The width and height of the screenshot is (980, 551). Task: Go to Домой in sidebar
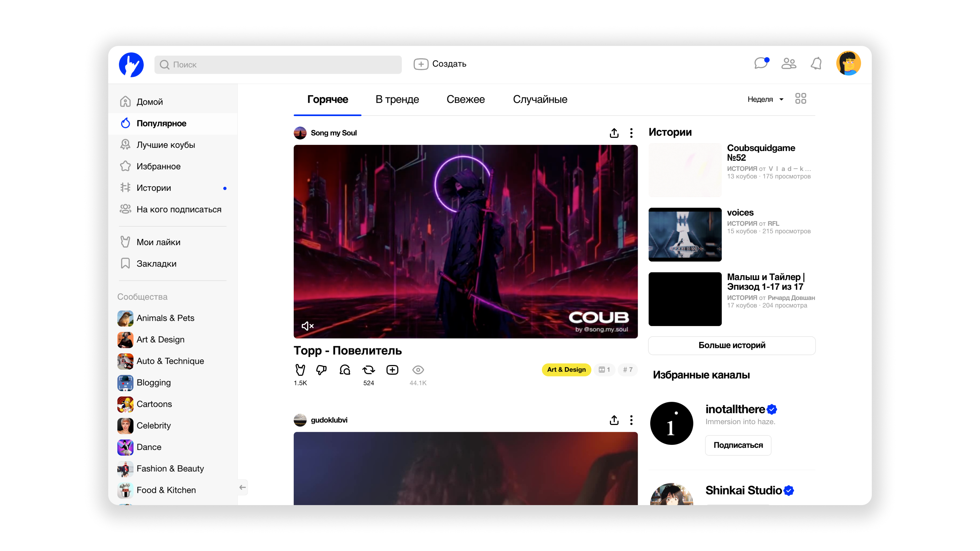(173, 102)
